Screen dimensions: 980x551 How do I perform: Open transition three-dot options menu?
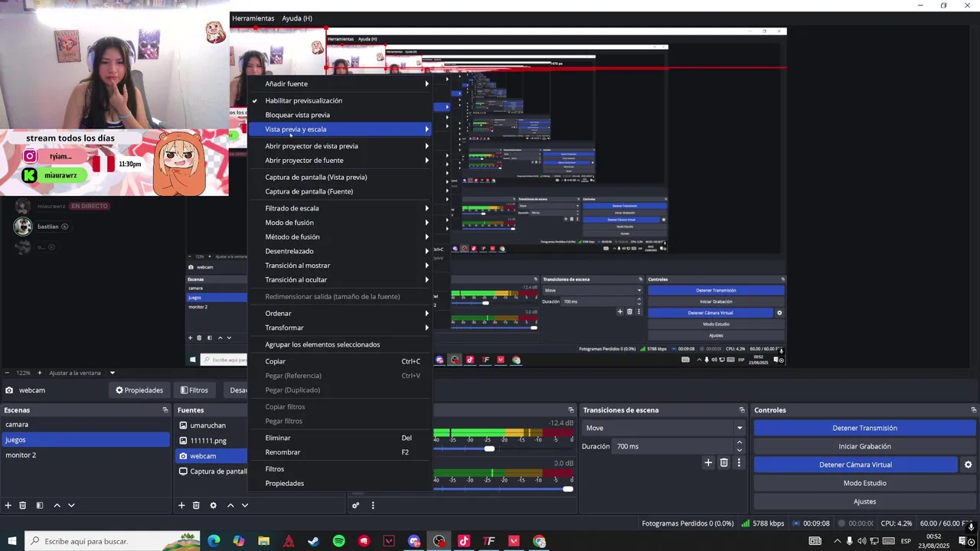click(739, 462)
